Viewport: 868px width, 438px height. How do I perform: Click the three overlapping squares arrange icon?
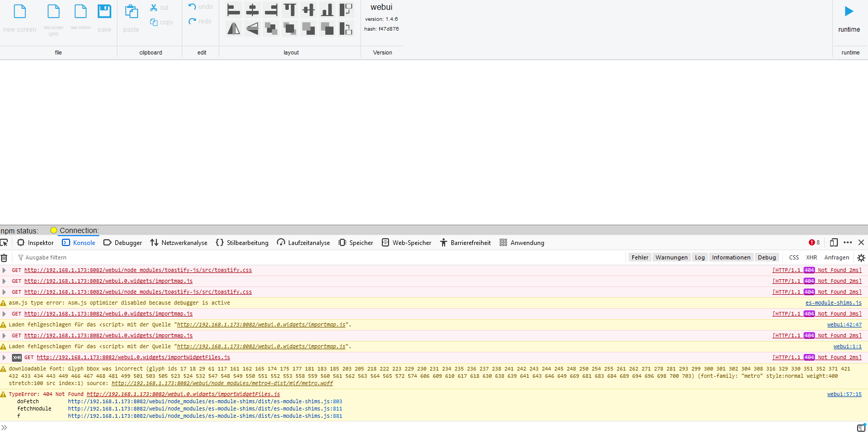pyautogui.click(x=271, y=29)
